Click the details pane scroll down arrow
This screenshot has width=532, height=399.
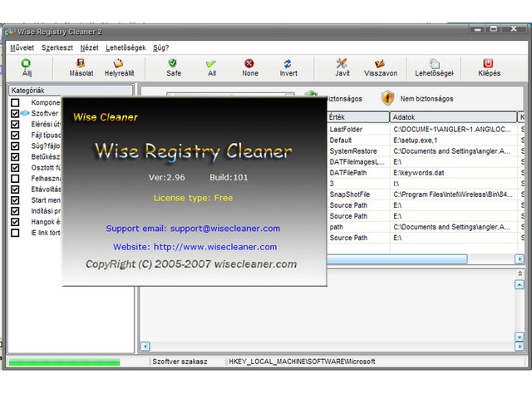click(520, 336)
